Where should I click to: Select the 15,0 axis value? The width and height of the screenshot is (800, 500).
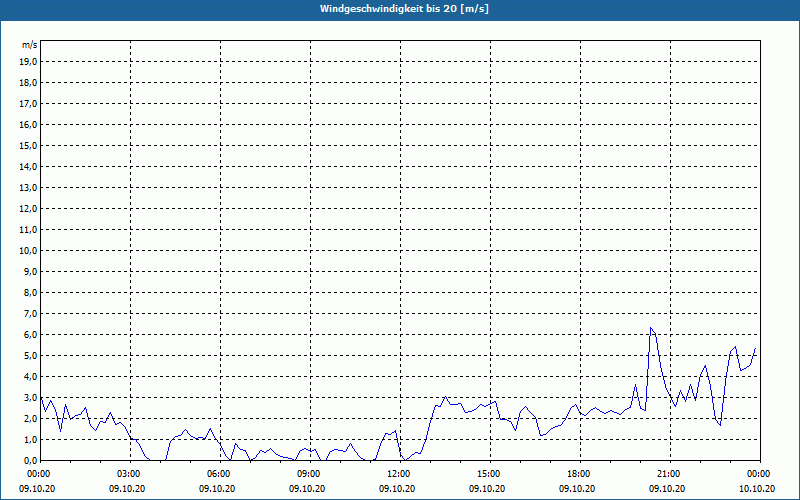(28, 145)
